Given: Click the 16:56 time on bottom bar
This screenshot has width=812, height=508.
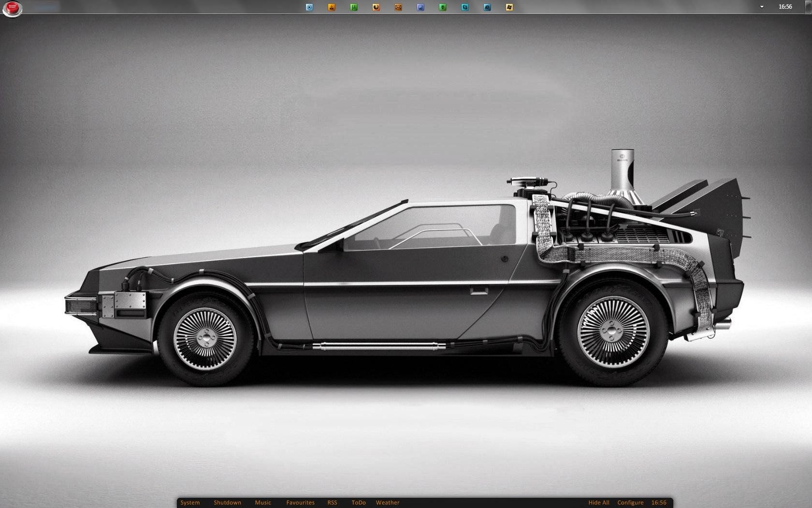Looking at the screenshot, I should point(659,503).
